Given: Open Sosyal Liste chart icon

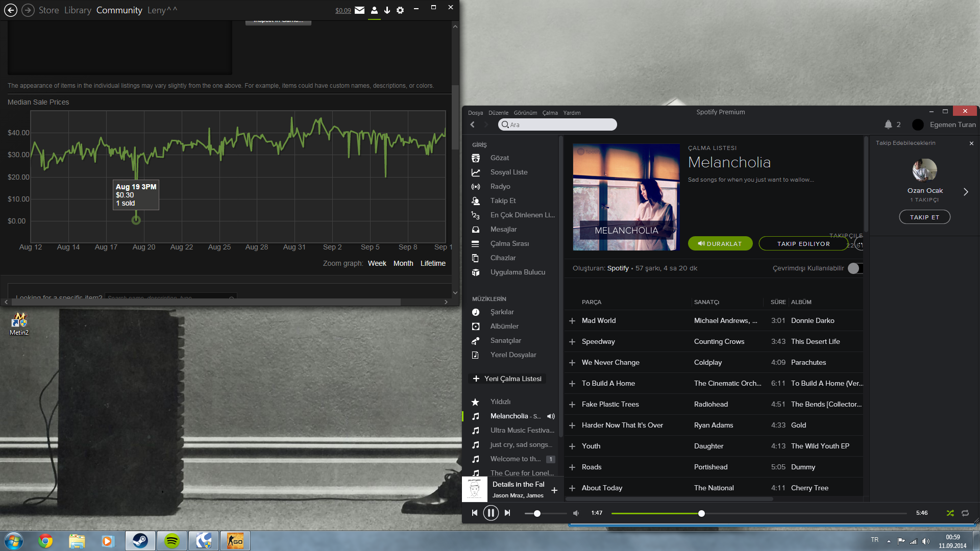Looking at the screenshot, I should 476,172.
